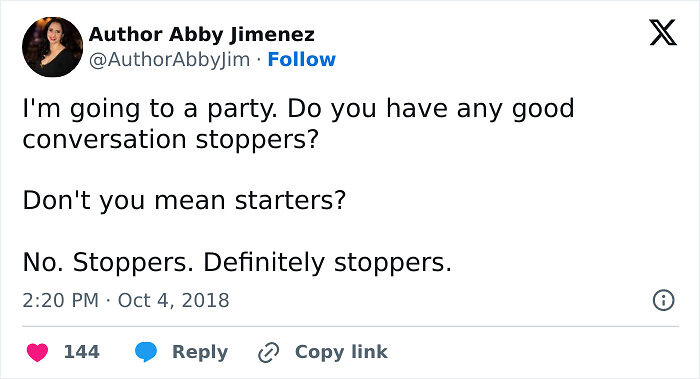
Task: Click the @AuthorAbbyJim handle
Action: point(170,59)
